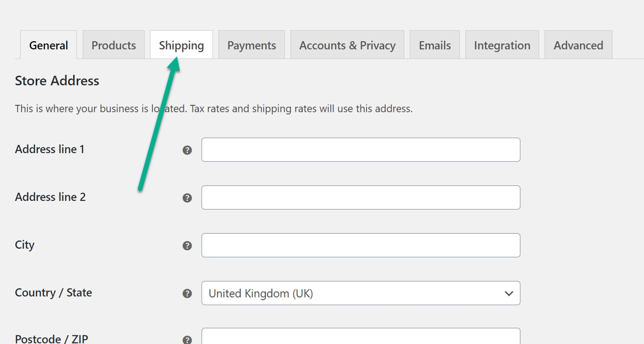Click the Store Address heading
This screenshot has width=644, height=344.
tap(57, 81)
